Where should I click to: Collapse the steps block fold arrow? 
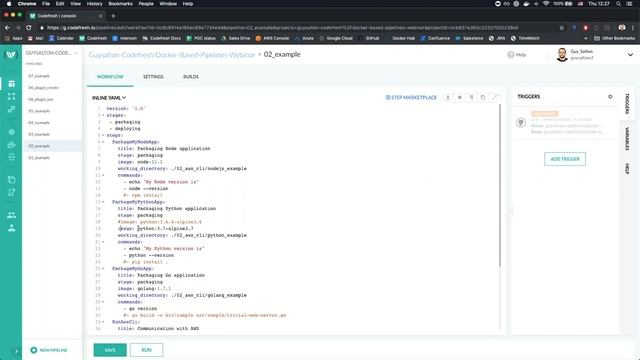click(x=103, y=136)
